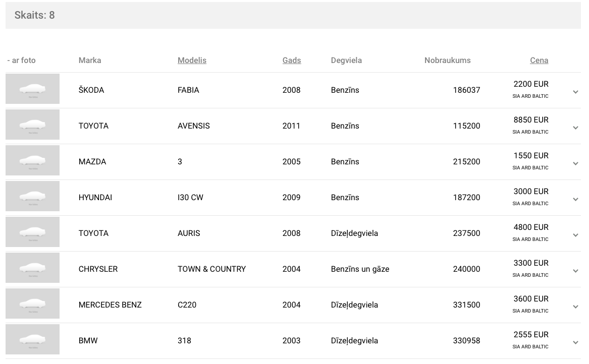
Task: Select the year 2011 cell
Action: point(291,126)
